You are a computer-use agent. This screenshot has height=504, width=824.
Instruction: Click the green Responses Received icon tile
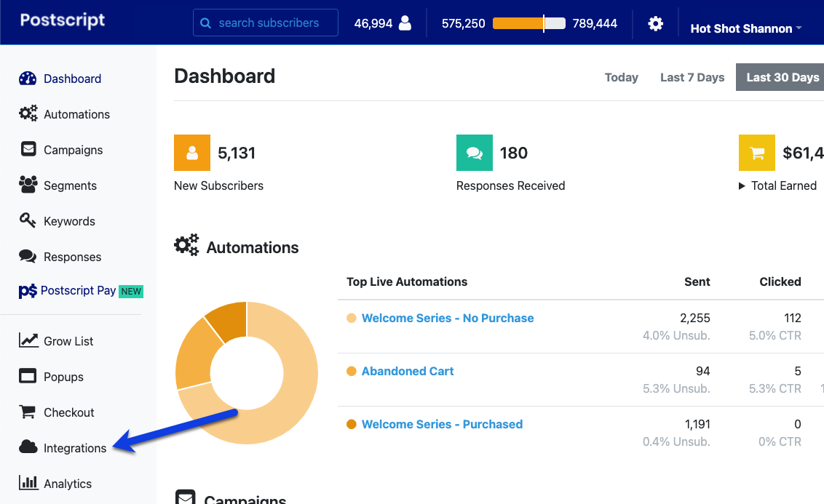[475, 153]
